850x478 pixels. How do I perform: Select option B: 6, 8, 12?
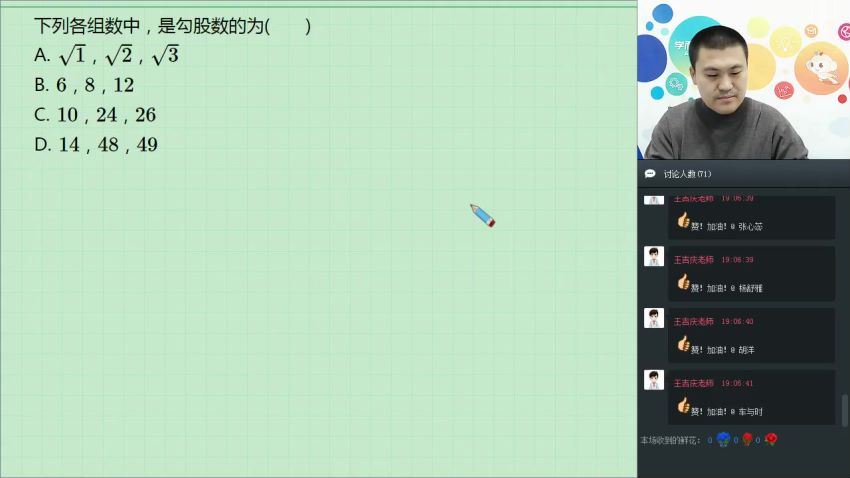[84, 85]
